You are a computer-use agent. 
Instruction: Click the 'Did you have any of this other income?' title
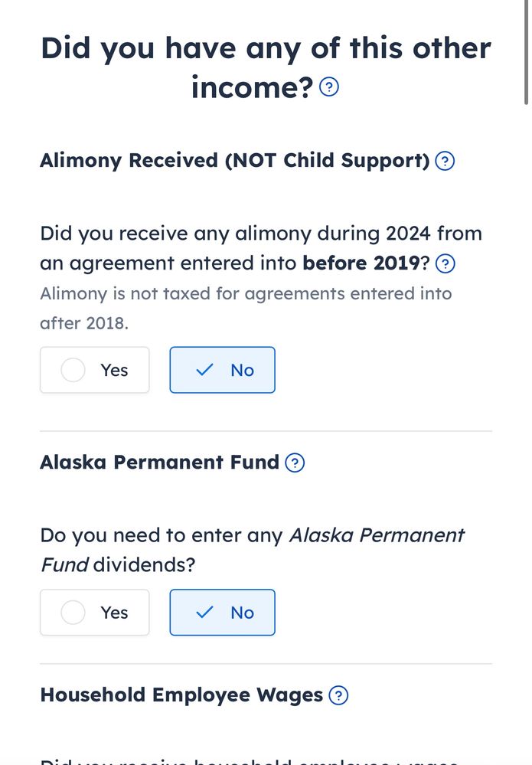pyautogui.click(x=266, y=67)
